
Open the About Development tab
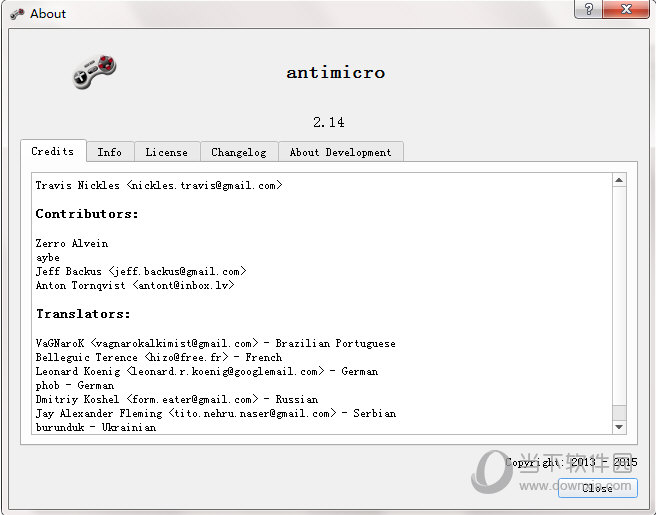(x=341, y=152)
